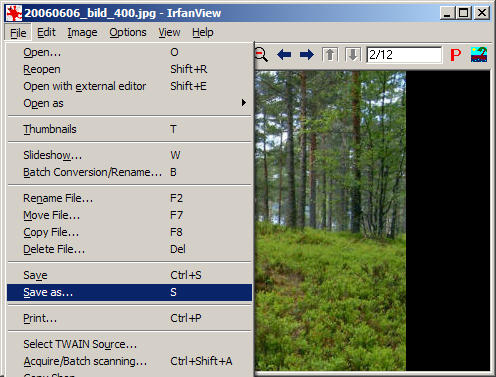Screen dimensions: 496x377
Task: Select Reopen menu entry
Action: (129, 69)
